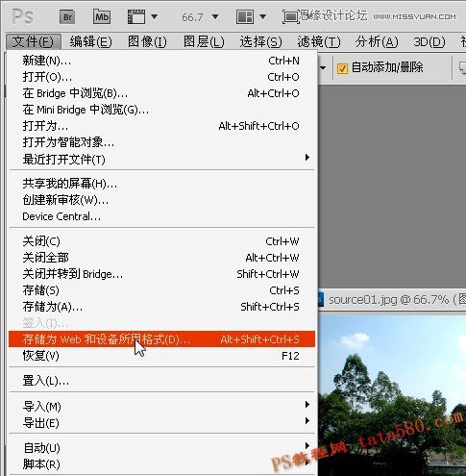The height and width of the screenshot is (476, 466).
Task: Choose 关闭全部 menu item
Action: 161,258
